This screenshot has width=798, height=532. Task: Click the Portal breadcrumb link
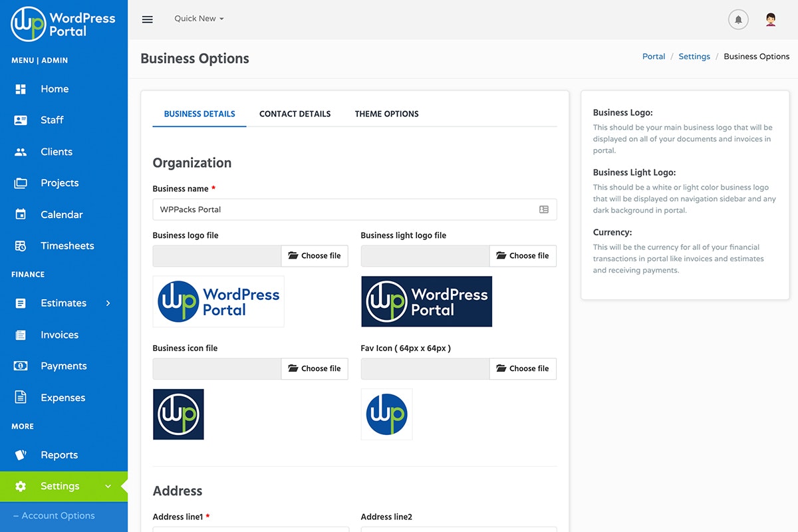[x=654, y=57]
